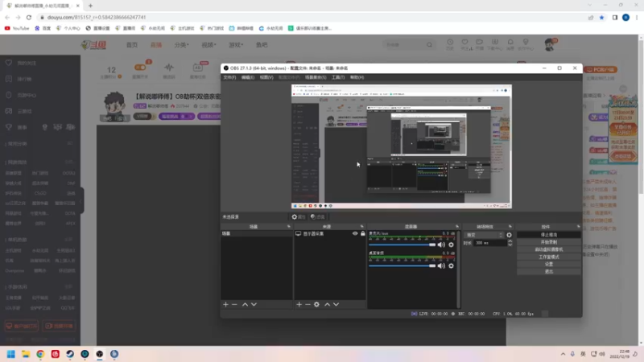Viewport: 644px width, 362px height.
Task: Open the 编辑(E) menu in OBS
Action: click(x=248, y=77)
